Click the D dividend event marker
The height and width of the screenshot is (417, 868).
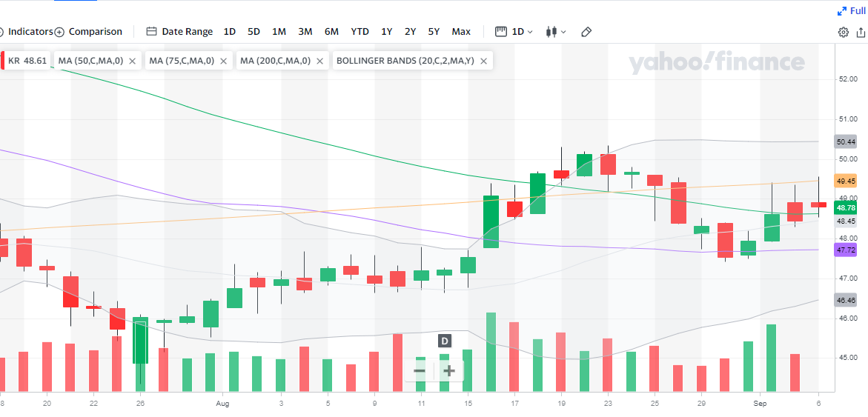tap(445, 341)
